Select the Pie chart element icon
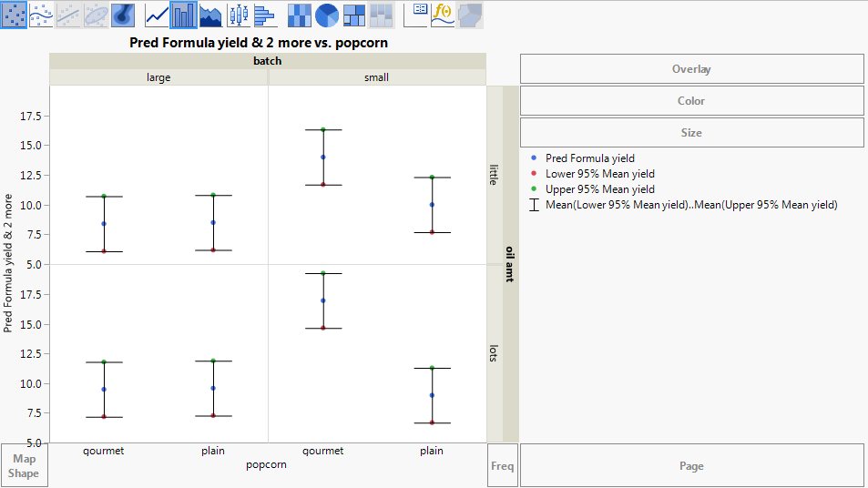This screenshot has width=868, height=488. tap(327, 15)
